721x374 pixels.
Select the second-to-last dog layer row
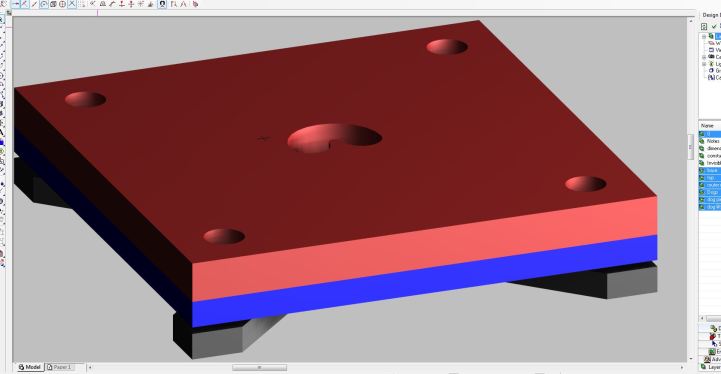[710, 199]
